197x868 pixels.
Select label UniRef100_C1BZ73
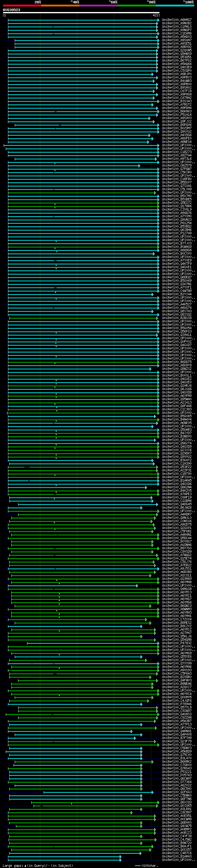tap(177, 152)
